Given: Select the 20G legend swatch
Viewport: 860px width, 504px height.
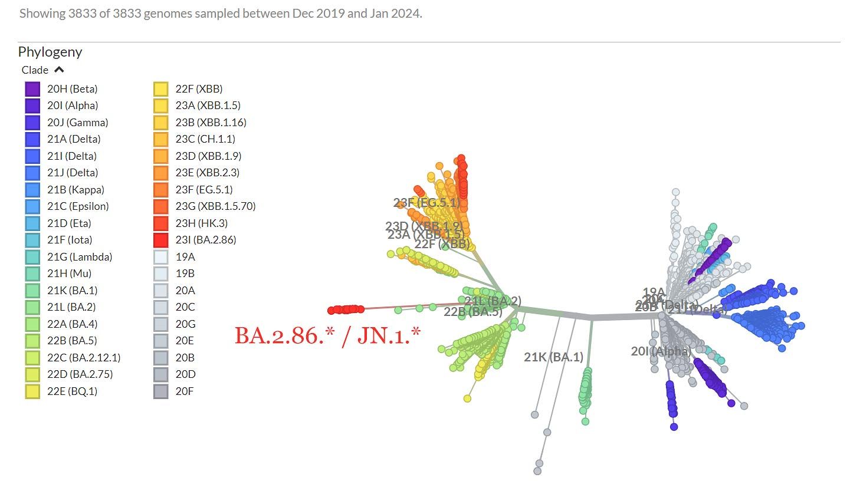Looking at the screenshot, I should [x=161, y=324].
